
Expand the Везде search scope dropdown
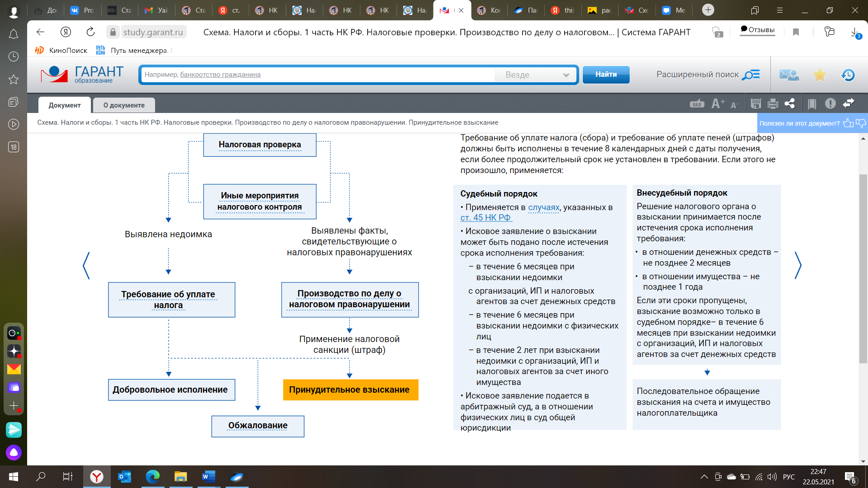click(x=536, y=75)
